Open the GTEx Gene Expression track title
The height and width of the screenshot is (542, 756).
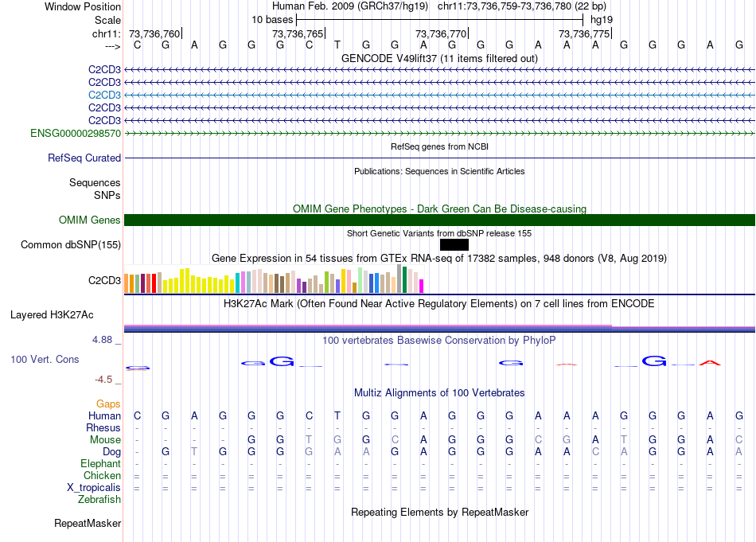pyautogui.click(x=439, y=258)
